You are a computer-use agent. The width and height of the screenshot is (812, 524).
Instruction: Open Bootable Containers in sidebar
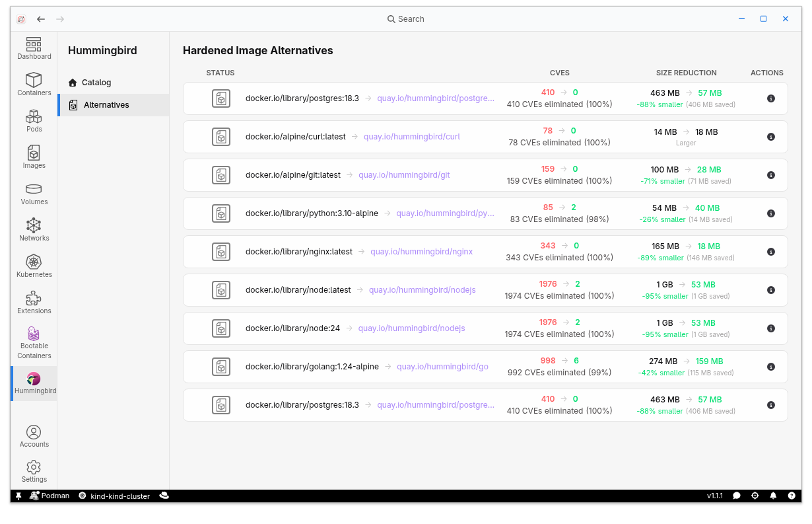[x=34, y=343]
